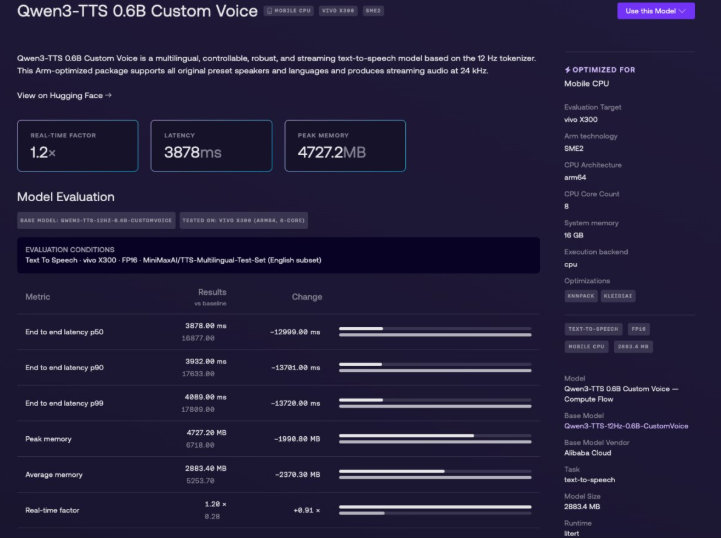721x539 pixels.
Task: Click the Results column header
Action: tap(212, 292)
